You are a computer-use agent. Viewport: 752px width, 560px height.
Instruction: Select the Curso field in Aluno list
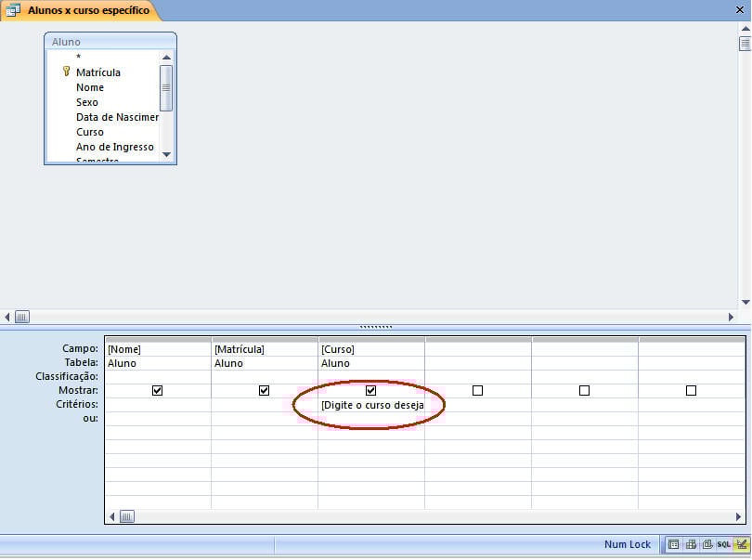(x=90, y=132)
